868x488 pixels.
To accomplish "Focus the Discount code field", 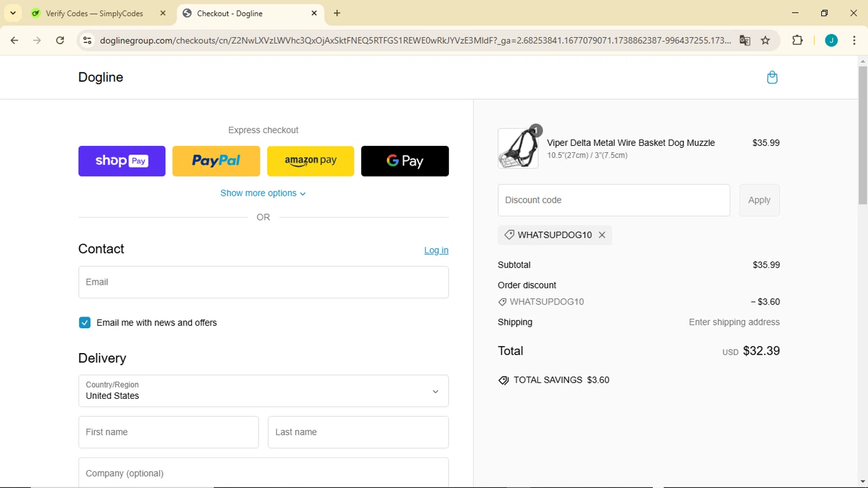I will [x=614, y=200].
